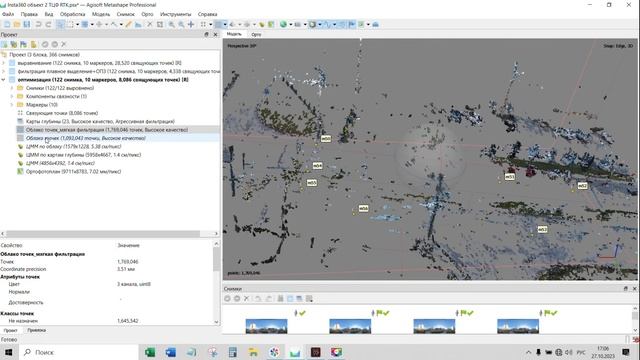This screenshot has width=640, height=360.
Task: Remove cameras X icon in Photos pane
Action: pos(246,299)
